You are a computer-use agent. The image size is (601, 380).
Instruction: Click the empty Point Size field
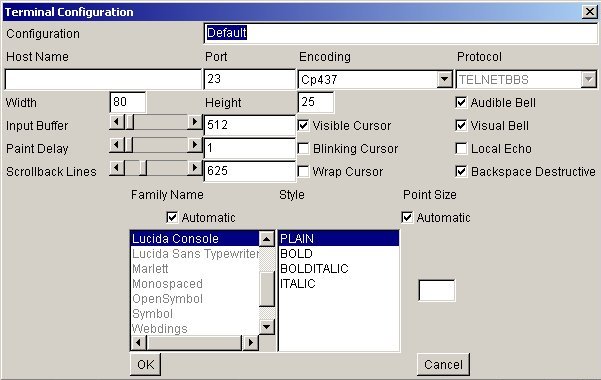point(437,290)
